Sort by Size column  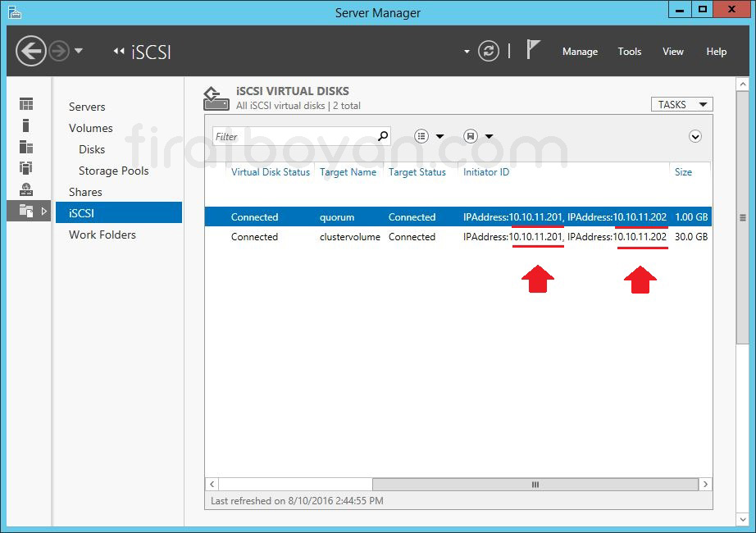(683, 172)
